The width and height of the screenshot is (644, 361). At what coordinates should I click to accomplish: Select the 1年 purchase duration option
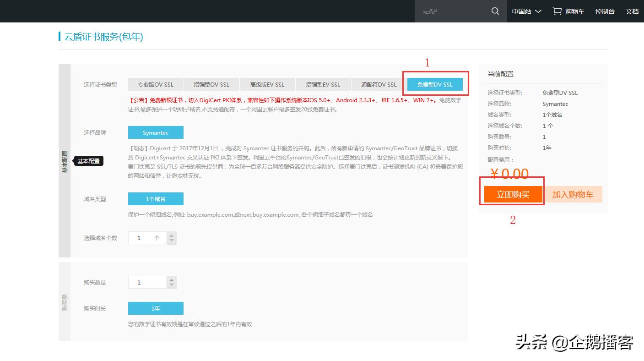156,308
